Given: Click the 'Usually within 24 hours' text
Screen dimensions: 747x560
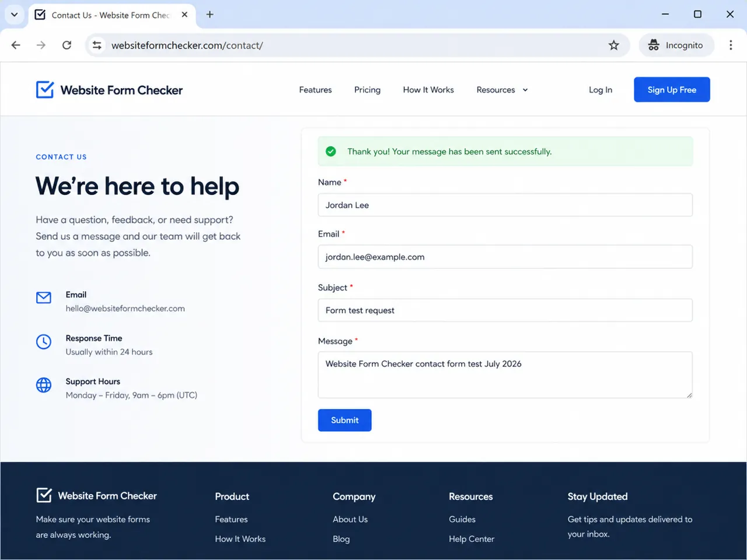Looking at the screenshot, I should [109, 352].
